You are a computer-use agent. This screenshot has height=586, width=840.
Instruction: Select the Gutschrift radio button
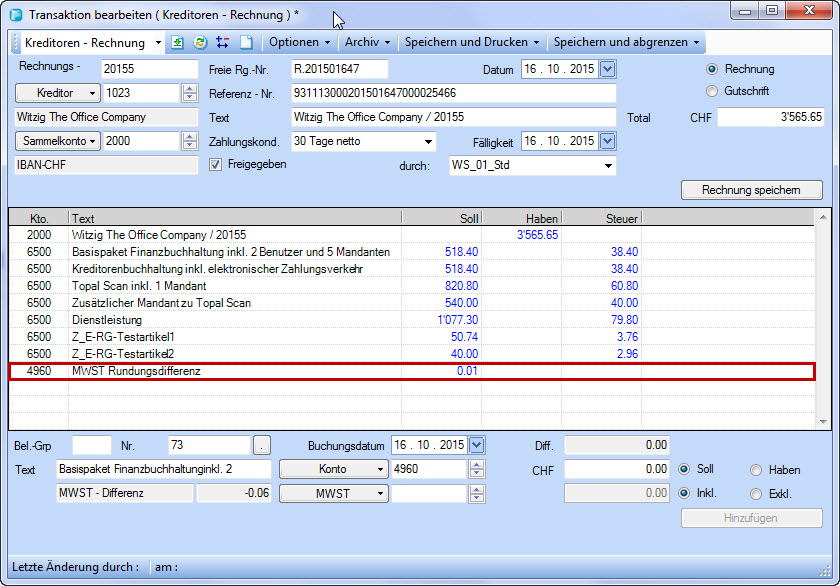(712, 91)
